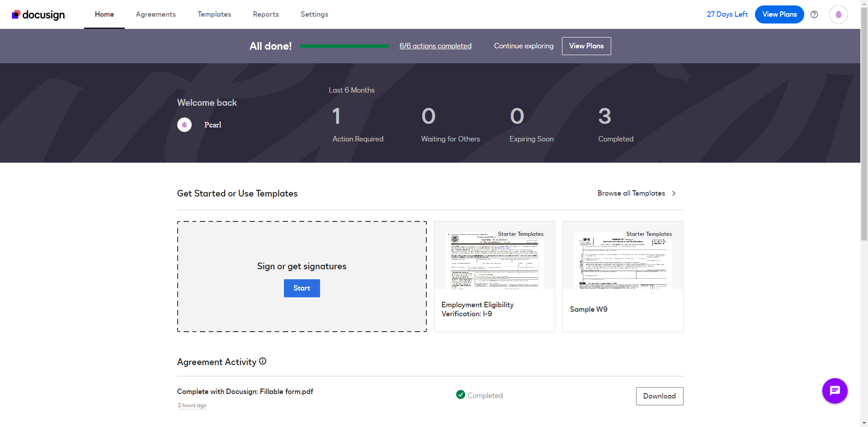The height and width of the screenshot is (427, 868).
Task: Click the 'Agreement Activity' heading
Action: tap(217, 362)
